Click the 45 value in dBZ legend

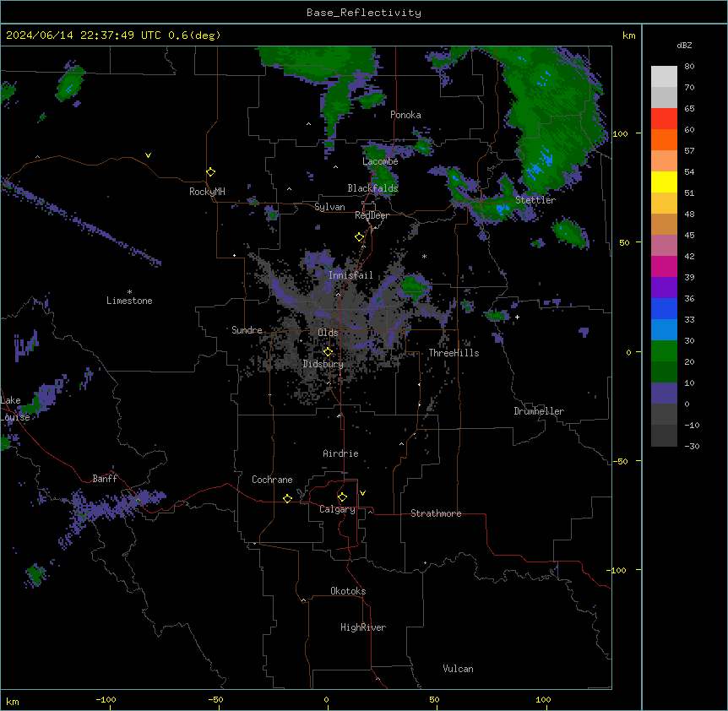(689, 235)
